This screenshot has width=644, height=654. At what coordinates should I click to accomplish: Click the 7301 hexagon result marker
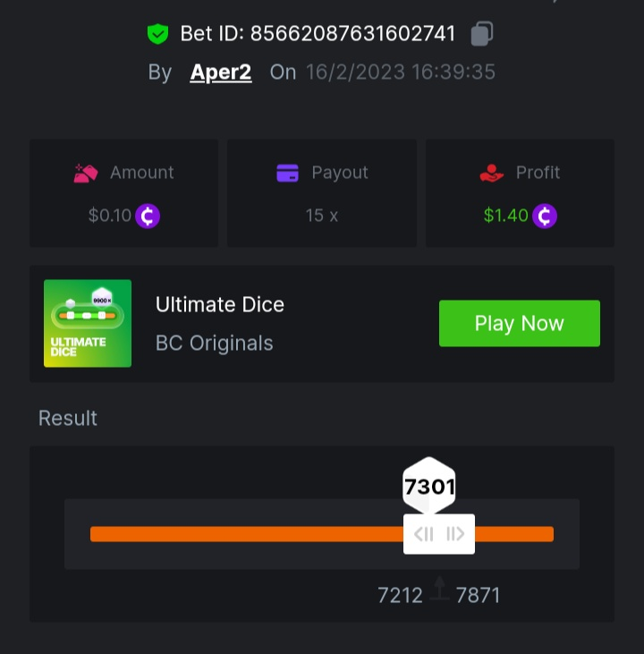pyautogui.click(x=429, y=487)
